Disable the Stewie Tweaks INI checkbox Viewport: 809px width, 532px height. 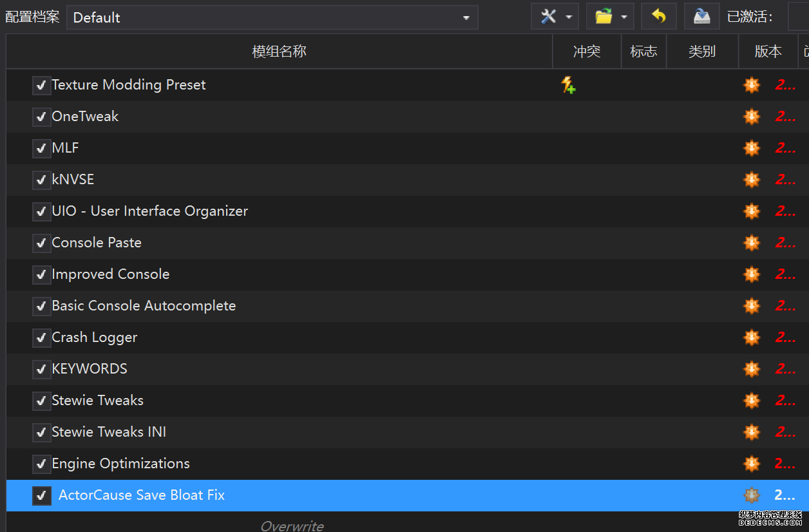click(42, 432)
